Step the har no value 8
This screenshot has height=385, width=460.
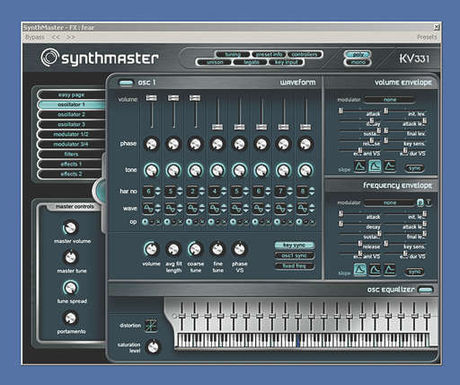coord(312,191)
